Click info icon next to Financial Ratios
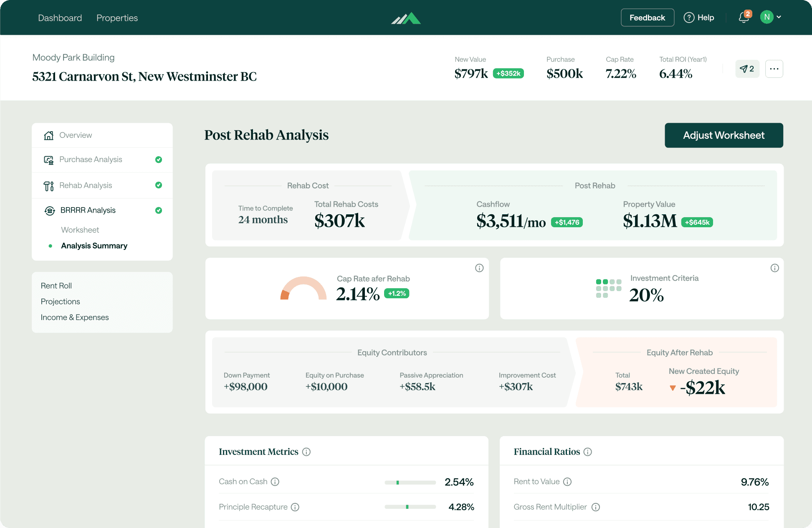The height and width of the screenshot is (528, 812). pos(587,452)
